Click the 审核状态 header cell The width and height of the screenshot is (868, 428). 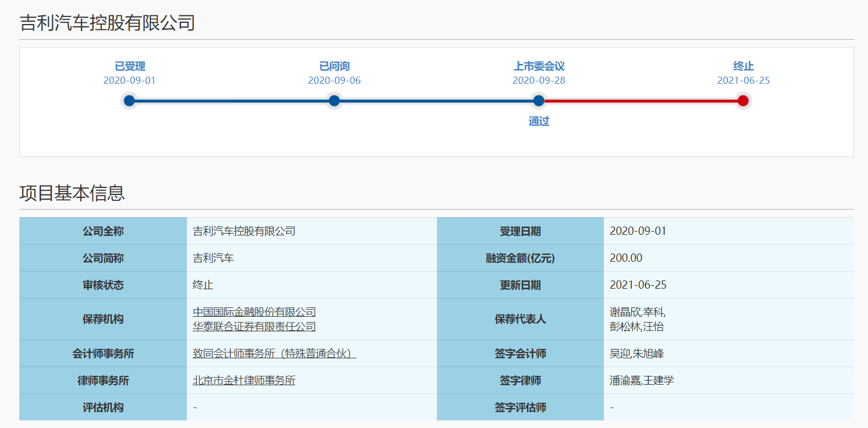coord(103,285)
